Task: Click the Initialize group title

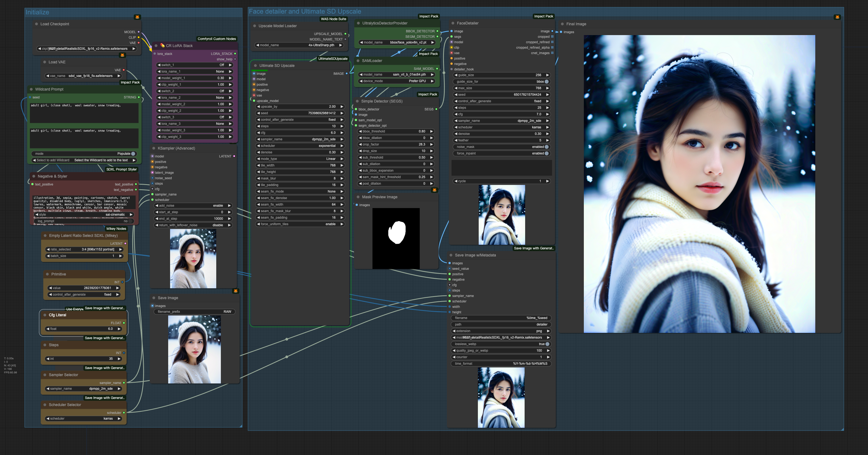Action: click(x=37, y=13)
